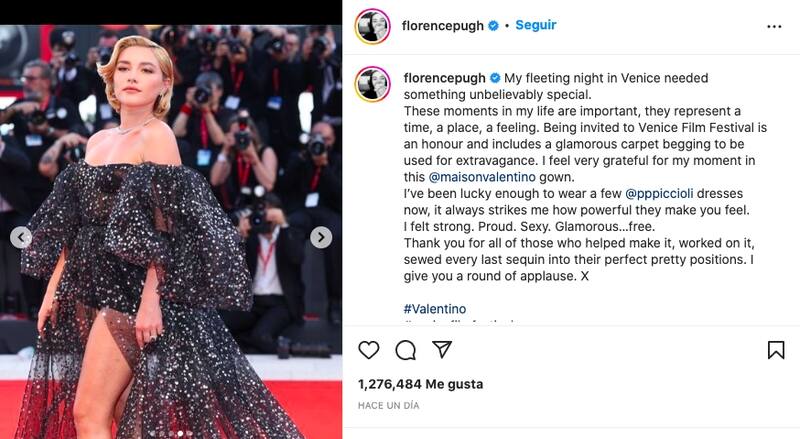Open the @maisonvalentino profile mention
800x439 pixels.
click(482, 177)
